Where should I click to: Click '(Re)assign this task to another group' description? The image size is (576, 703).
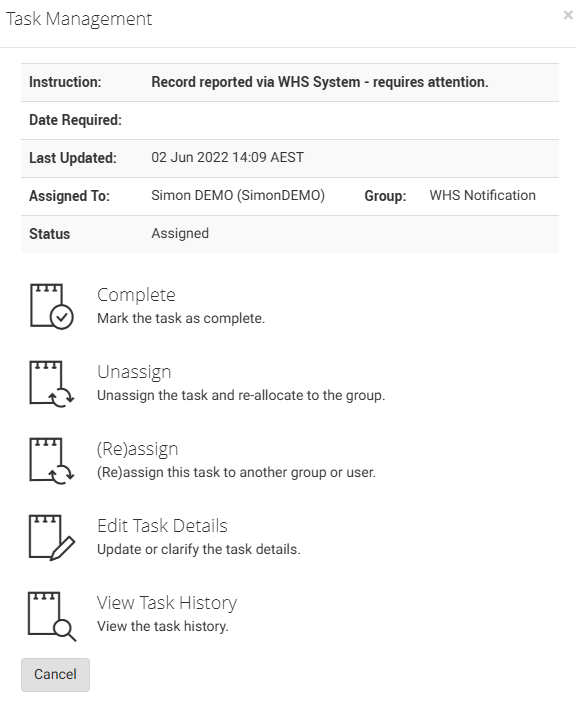pos(236,473)
